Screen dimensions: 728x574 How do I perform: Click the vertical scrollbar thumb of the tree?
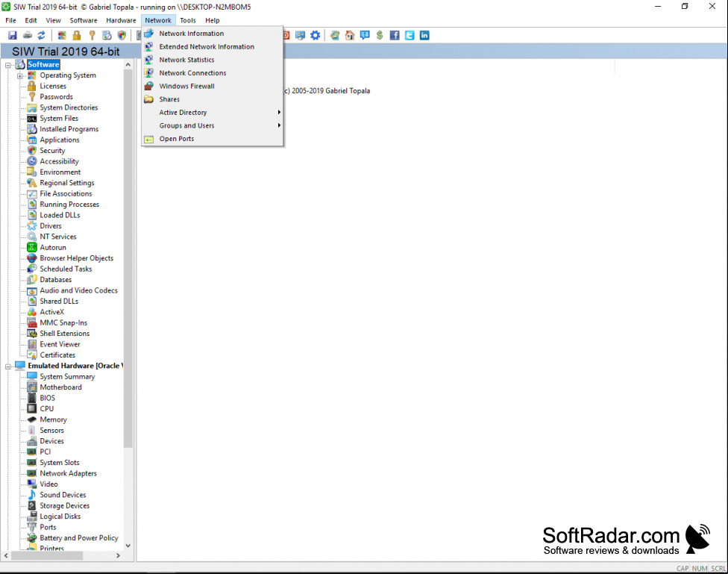128,258
